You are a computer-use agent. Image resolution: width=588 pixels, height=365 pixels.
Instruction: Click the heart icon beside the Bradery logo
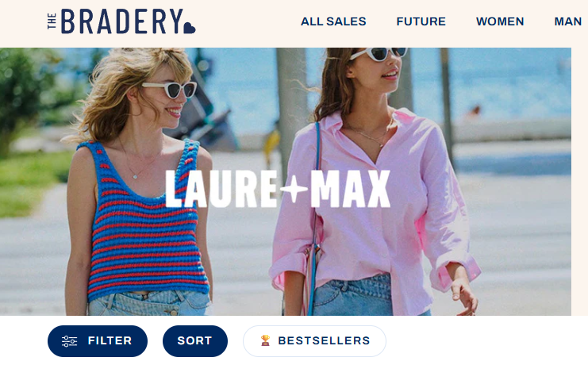[x=190, y=28]
